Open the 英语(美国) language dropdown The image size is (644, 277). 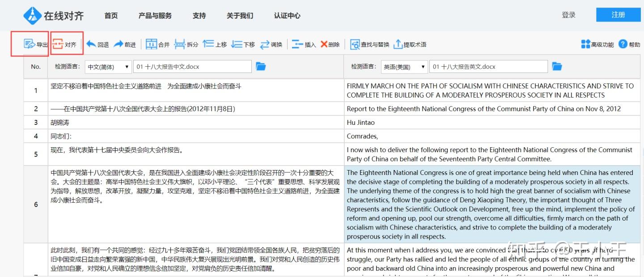pyautogui.click(x=404, y=66)
